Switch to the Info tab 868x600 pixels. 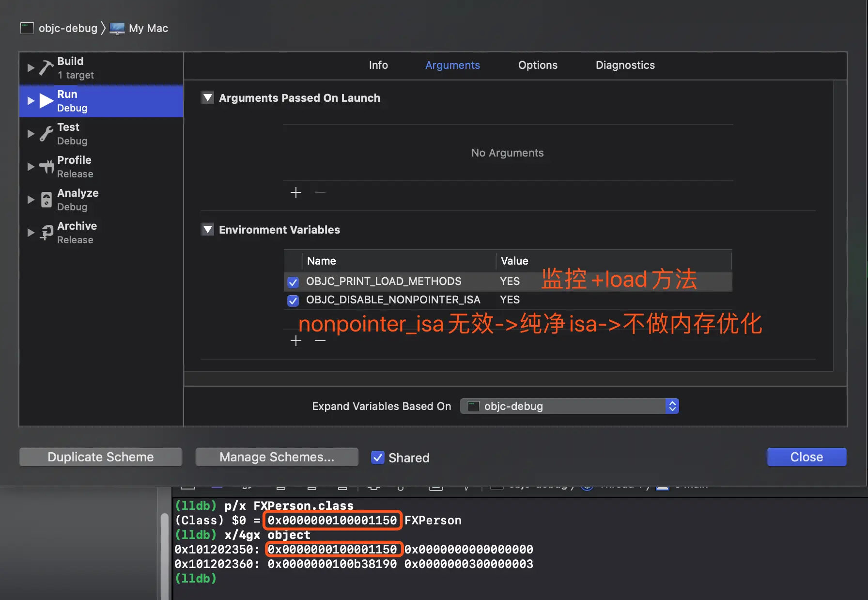tap(378, 65)
